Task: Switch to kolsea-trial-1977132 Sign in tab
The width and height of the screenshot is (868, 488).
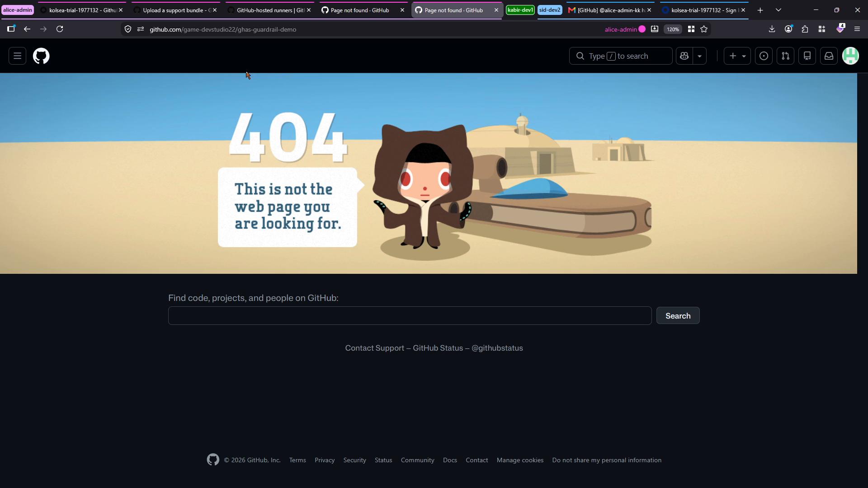Action: click(704, 10)
